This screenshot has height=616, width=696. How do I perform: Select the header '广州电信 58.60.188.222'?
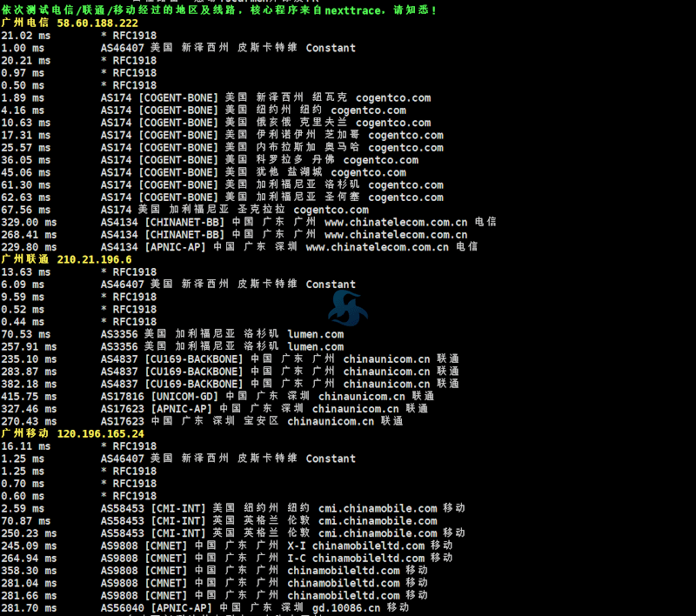click(70, 23)
